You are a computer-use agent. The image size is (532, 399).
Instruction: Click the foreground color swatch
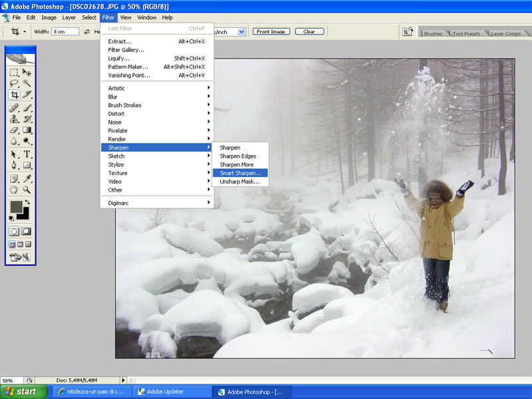click(16, 207)
